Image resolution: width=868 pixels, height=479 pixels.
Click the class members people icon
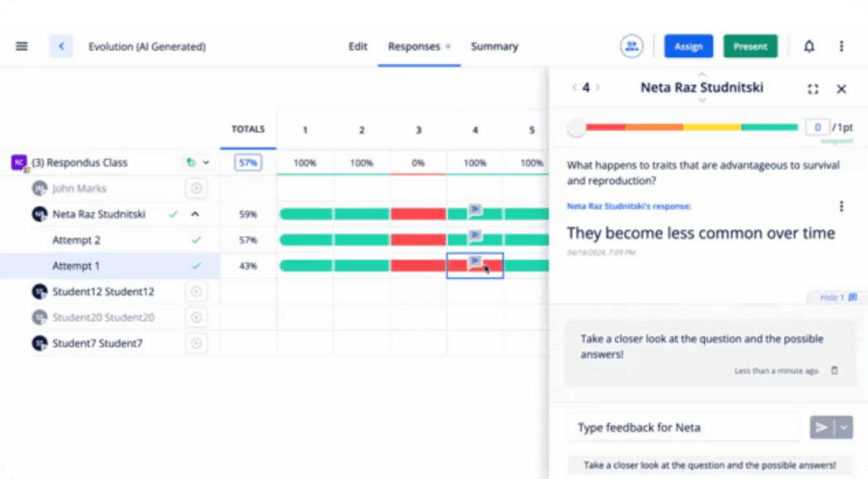coord(632,47)
